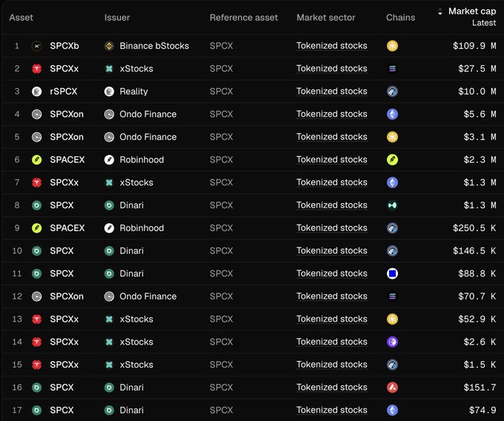Click the $2.6 K market cap value
Screen dimensions: 504x421
click(480, 342)
